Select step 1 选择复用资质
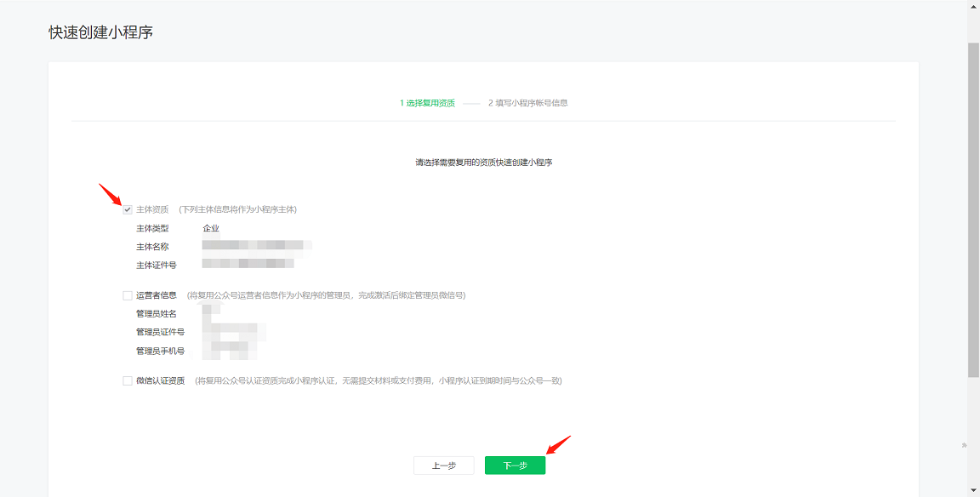The width and height of the screenshot is (980, 497). tap(427, 103)
